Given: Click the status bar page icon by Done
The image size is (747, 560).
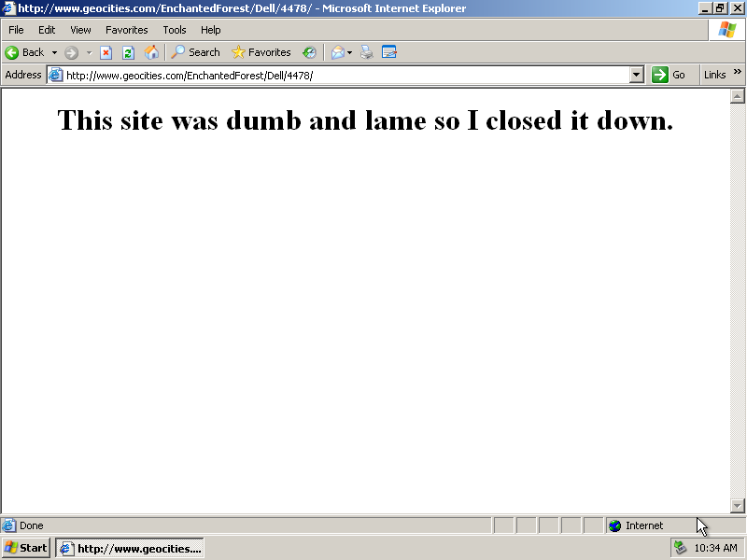Looking at the screenshot, I should [8, 525].
